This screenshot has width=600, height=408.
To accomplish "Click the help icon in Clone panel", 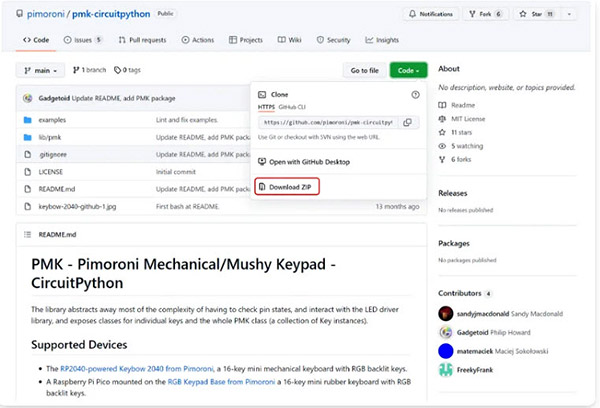I will click(x=415, y=94).
